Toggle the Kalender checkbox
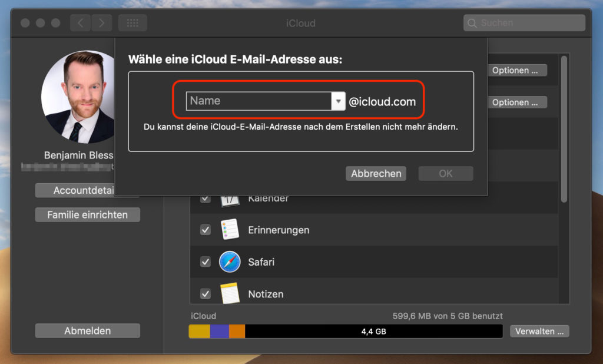Viewport: 603px width, 364px height. point(206,199)
